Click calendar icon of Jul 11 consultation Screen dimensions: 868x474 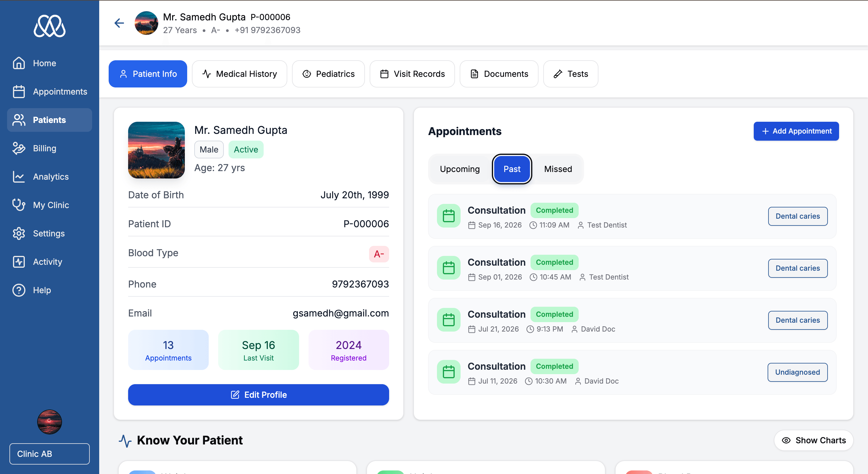448,372
